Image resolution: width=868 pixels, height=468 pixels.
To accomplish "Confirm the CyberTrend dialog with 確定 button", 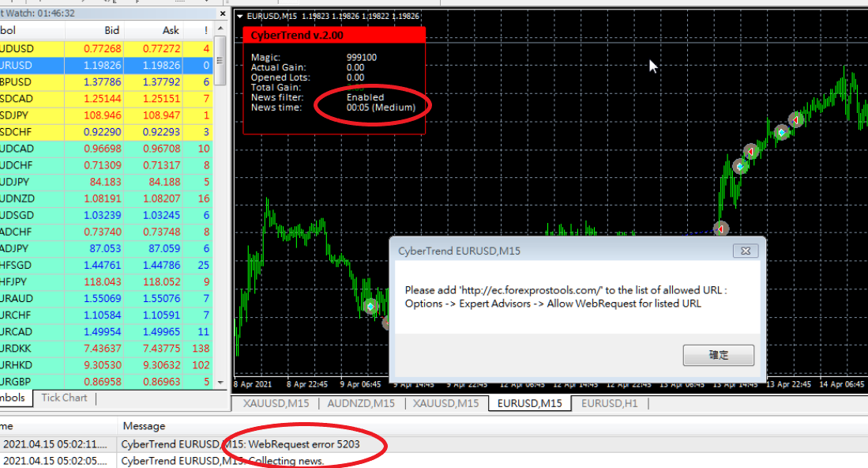I will click(718, 355).
